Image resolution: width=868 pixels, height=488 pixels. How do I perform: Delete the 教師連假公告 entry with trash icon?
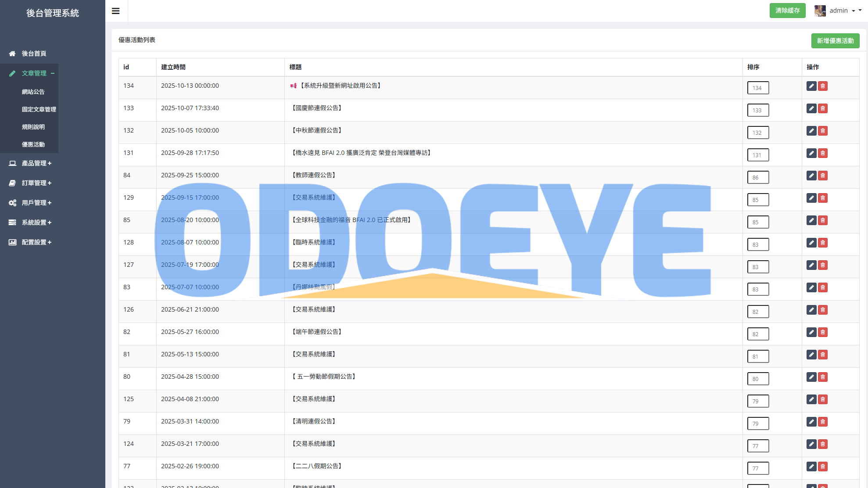[823, 176]
